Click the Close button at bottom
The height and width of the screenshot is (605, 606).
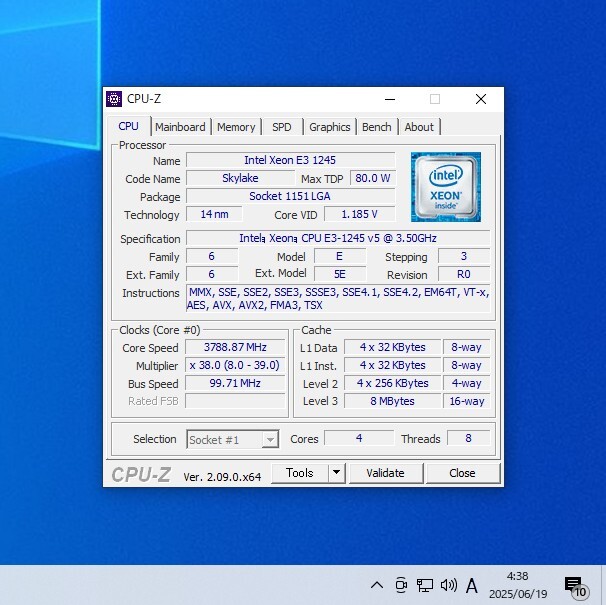[462, 473]
